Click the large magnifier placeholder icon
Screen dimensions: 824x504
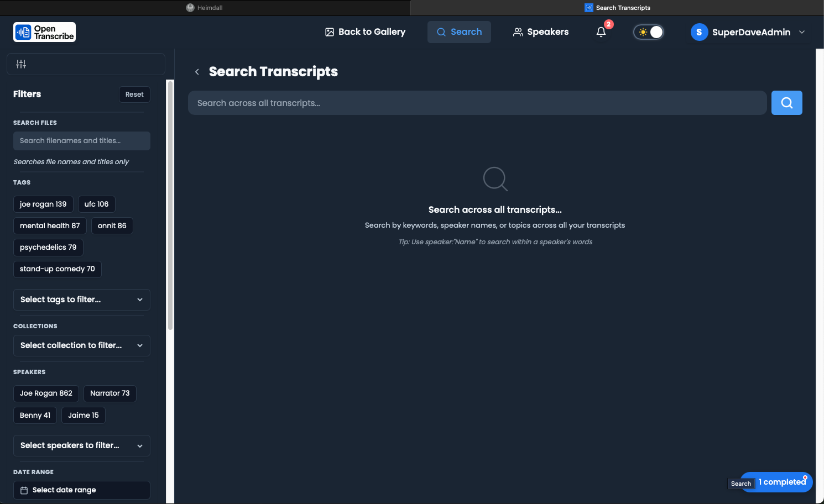click(495, 179)
